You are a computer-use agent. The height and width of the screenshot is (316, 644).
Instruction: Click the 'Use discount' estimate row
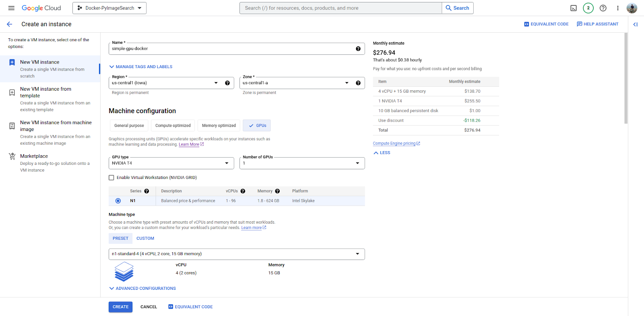tap(436, 121)
